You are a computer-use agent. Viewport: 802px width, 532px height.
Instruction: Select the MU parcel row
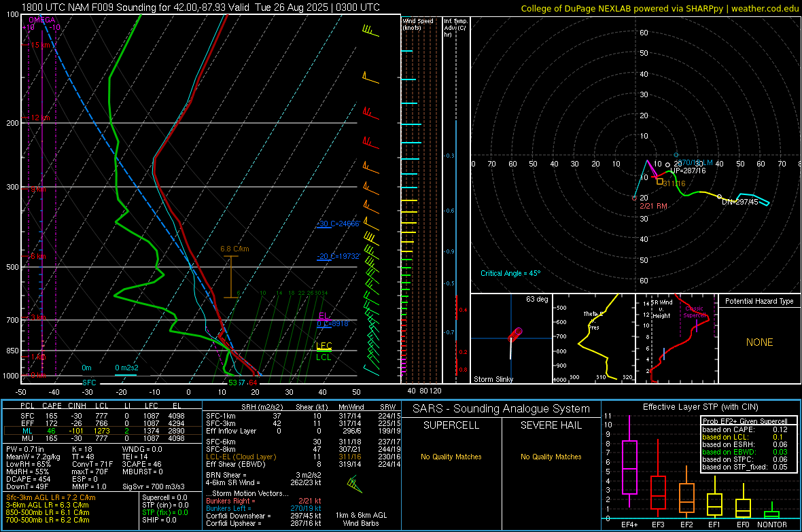(101, 438)
